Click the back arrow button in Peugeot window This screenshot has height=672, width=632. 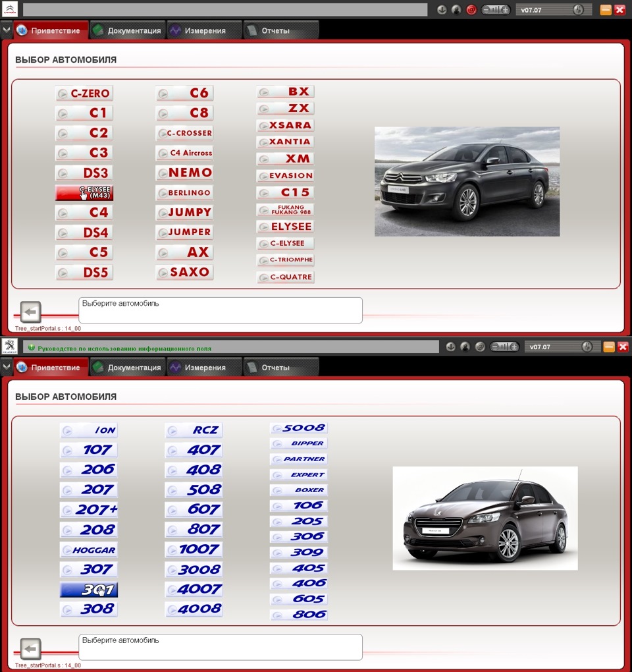[x=30, y=648]
